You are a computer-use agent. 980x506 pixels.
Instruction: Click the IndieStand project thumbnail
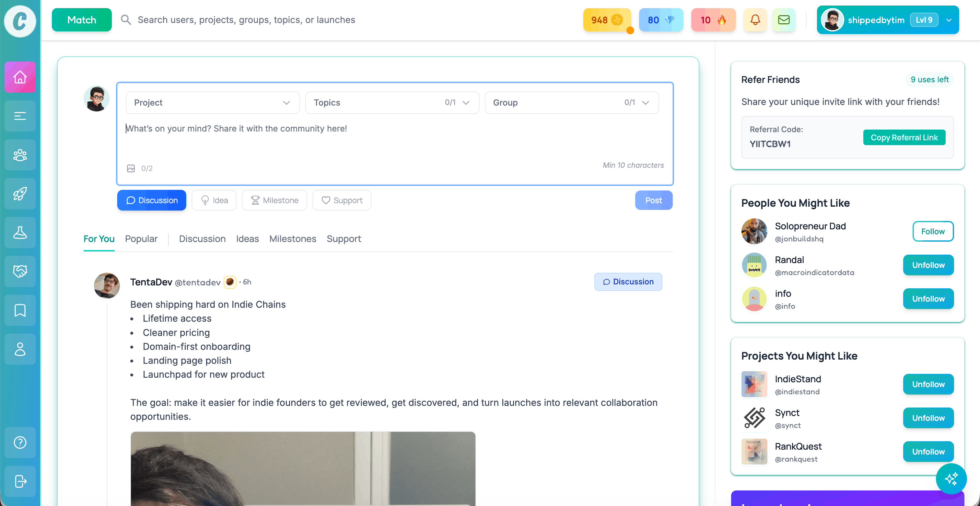click(754, 384)
